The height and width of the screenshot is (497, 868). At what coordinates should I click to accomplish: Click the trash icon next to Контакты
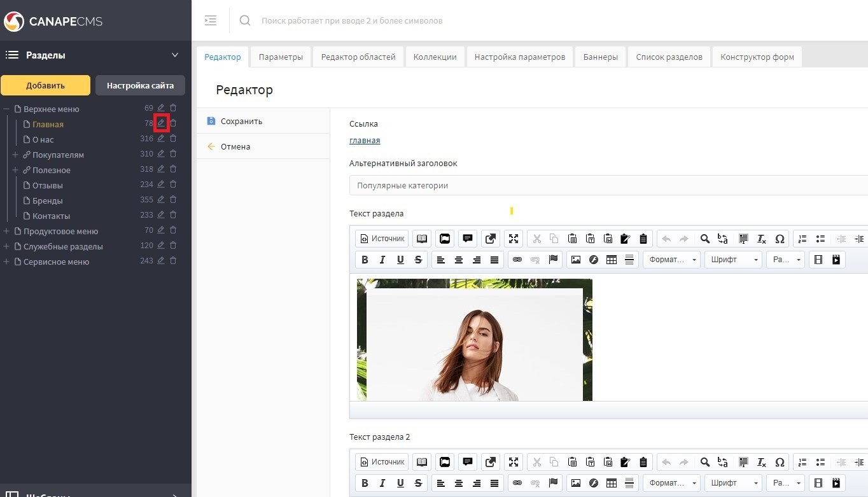(x=173, y=215)
